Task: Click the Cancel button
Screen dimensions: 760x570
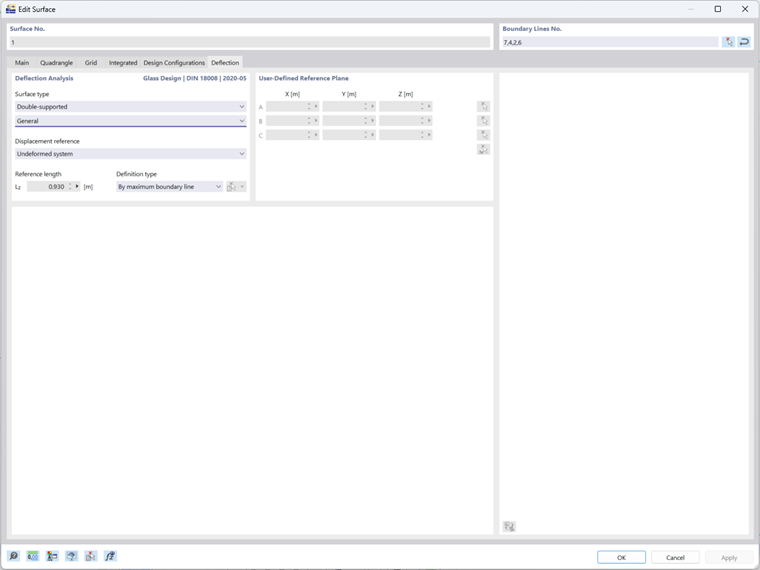Action: [x=675, y=557]
